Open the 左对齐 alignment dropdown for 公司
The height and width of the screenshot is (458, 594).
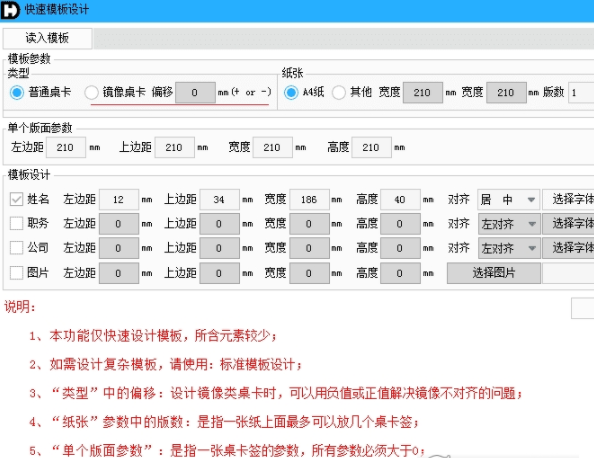tap(508, 248)
